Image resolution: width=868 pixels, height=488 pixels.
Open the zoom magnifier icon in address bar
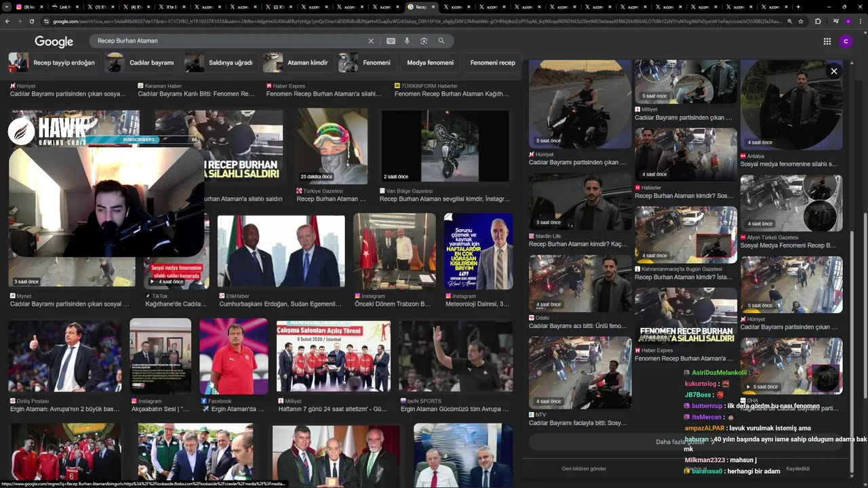click(789, 21)
